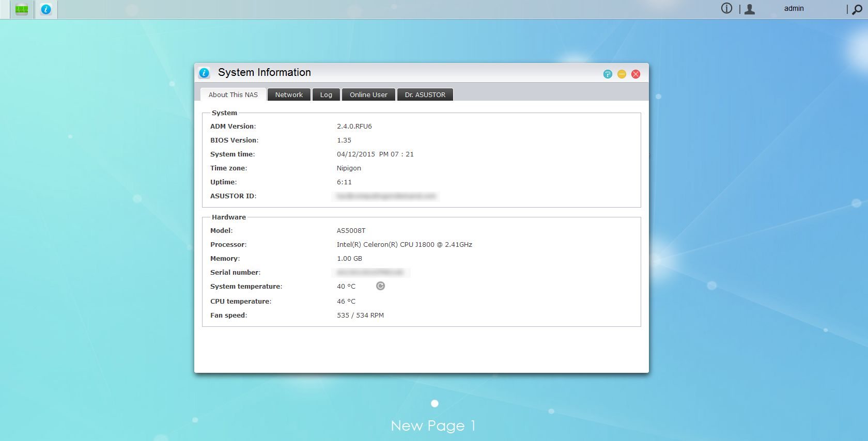Open the search magnifier icon
This screenshot has width=868, height=441.
[x=857, y=9]
